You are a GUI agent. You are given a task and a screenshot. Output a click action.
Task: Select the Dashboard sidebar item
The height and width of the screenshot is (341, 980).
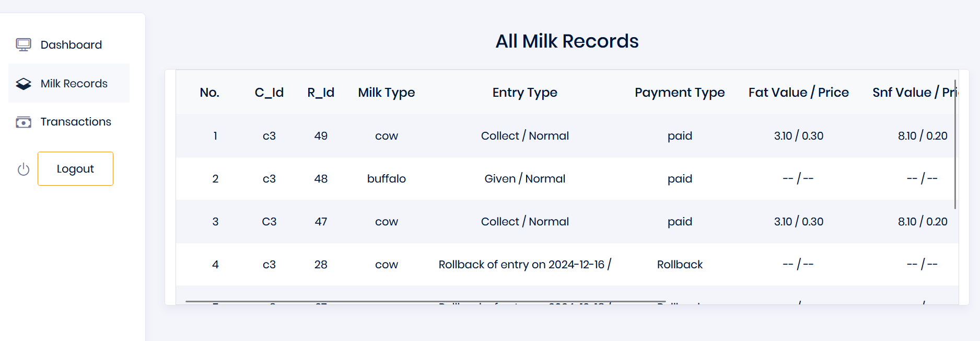coord(71,44)
